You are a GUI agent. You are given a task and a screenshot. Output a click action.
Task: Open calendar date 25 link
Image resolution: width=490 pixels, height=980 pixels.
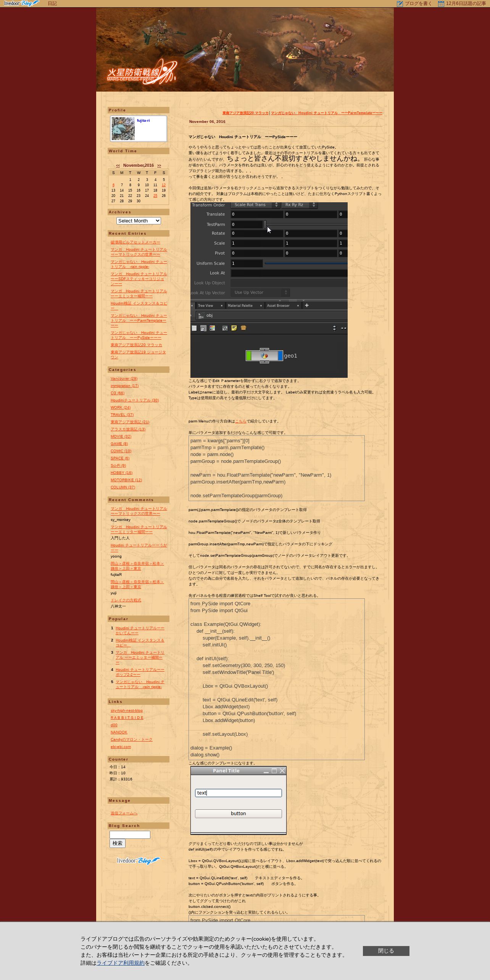(155, 196)
